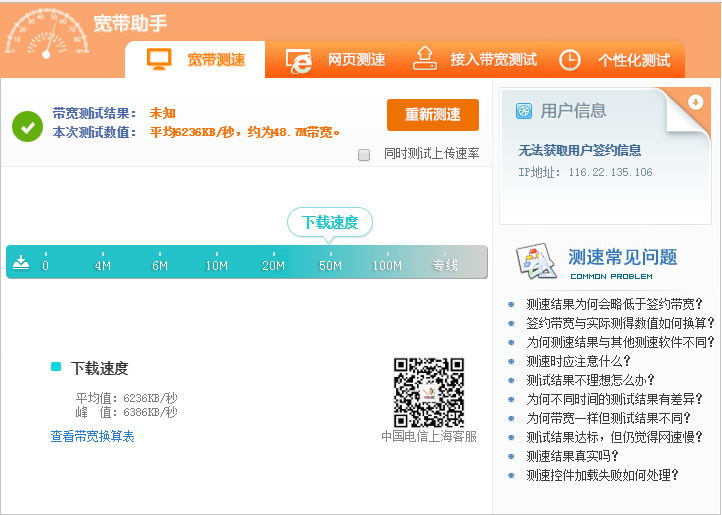The image size is (722, 515).
Task: Click the 中国电信上海客服 QR code
Action: click(x=428, y=392)
